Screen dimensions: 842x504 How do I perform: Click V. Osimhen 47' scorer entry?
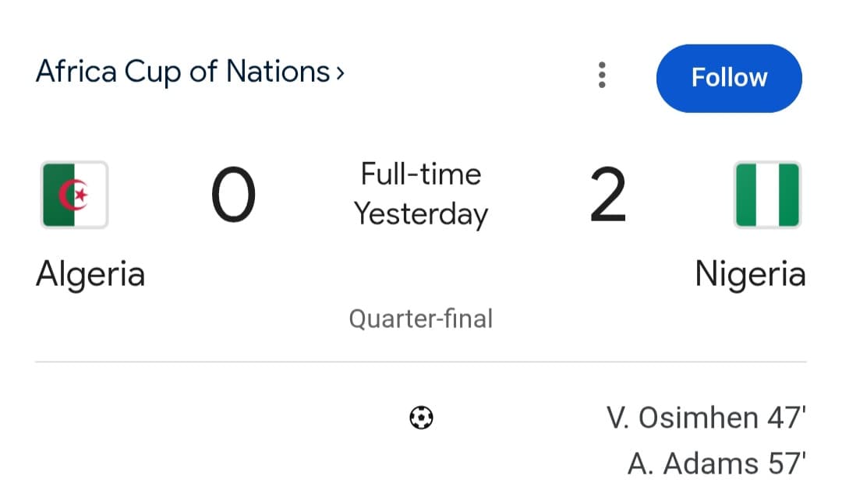coord(706,418)
